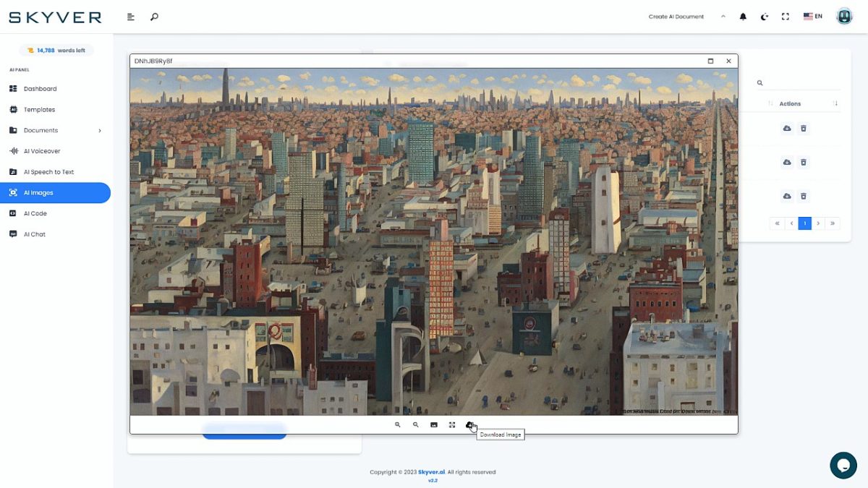The height and width of the screenshot is (488, 868).
Task: Follow the Skyver.ai footer link
Action: coord(431,472)
